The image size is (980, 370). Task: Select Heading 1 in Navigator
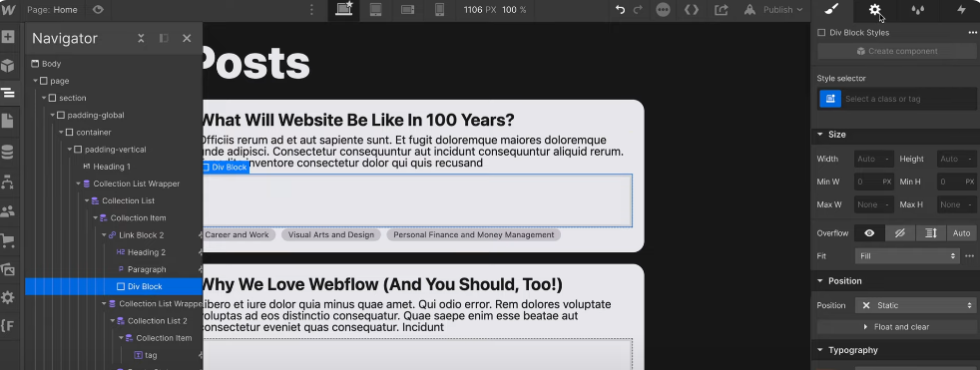111,167
